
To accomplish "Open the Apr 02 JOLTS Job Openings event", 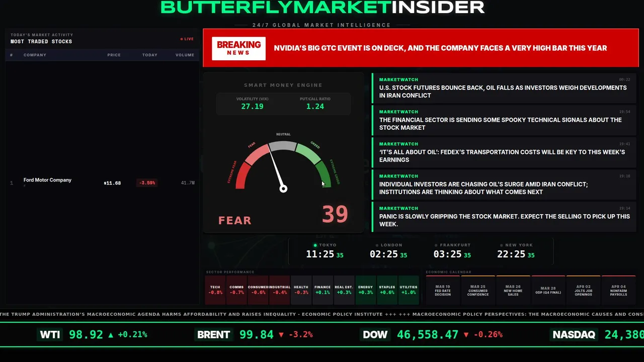I will pos(584,290).
